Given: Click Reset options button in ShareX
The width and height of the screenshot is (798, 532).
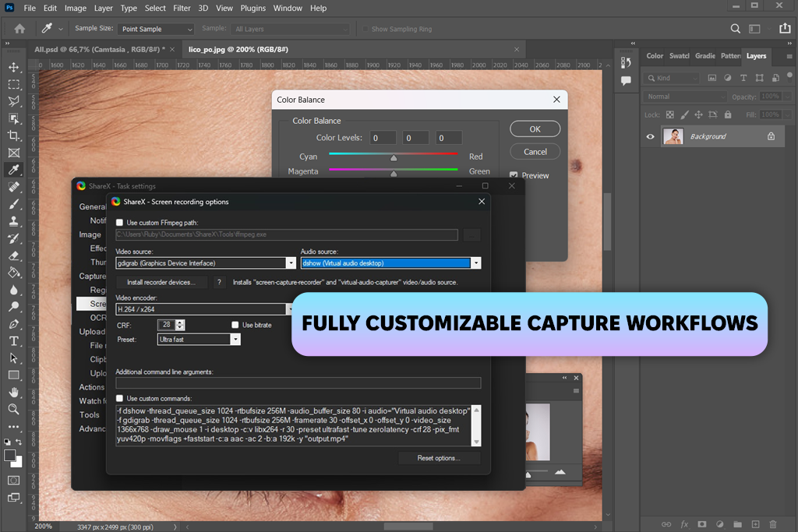Looking at the screenshot, I should point(439,458).
